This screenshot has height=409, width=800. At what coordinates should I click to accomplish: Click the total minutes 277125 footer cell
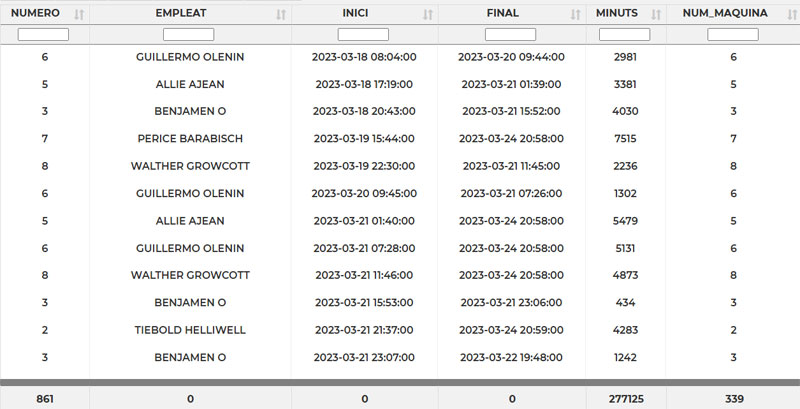[624, 399]
